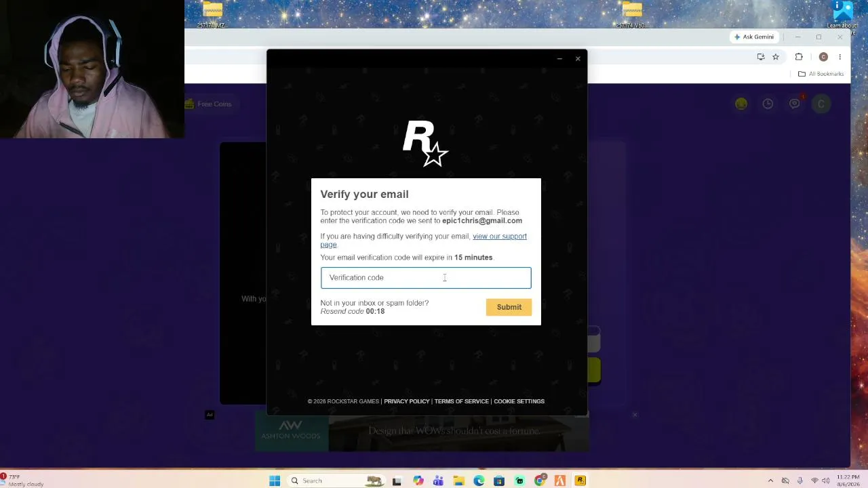Open File Explorer from the taskbar
Image resolution: width=868 pixels, height=488 pixels.
(458, 481)
